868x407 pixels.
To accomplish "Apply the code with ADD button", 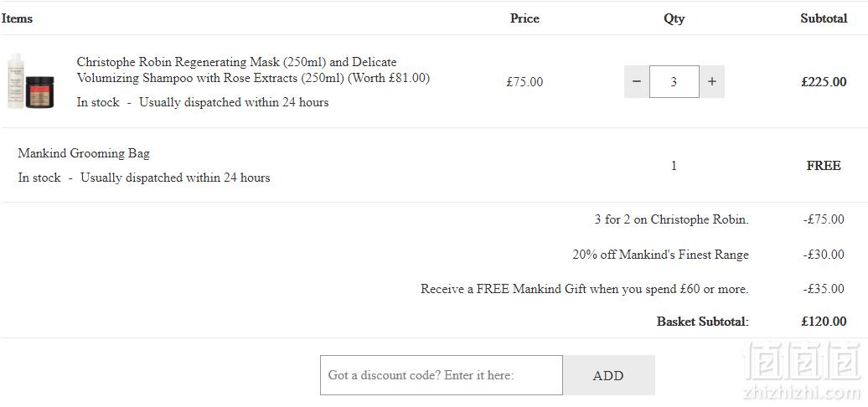I will tap(608, 375).
